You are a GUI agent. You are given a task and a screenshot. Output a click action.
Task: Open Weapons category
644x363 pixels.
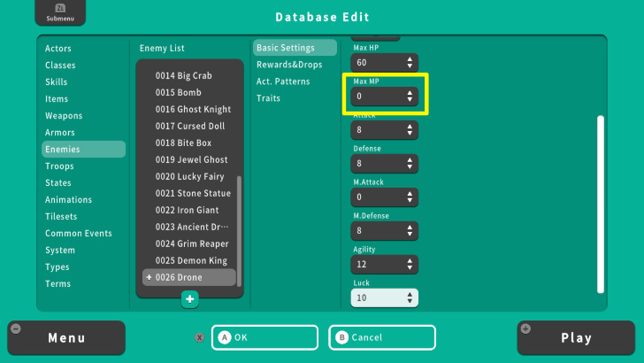tap(64, 116)
